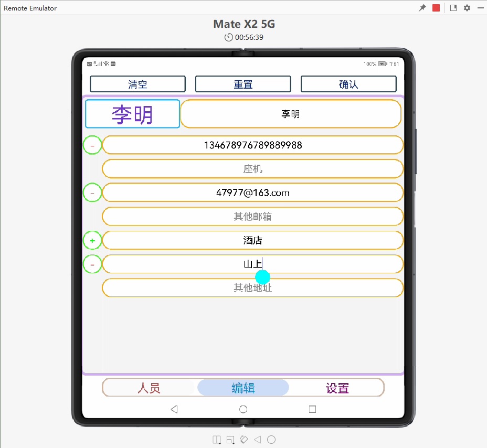
Task: Tap the battery indicator in status bar
Action: click(383, 64)
